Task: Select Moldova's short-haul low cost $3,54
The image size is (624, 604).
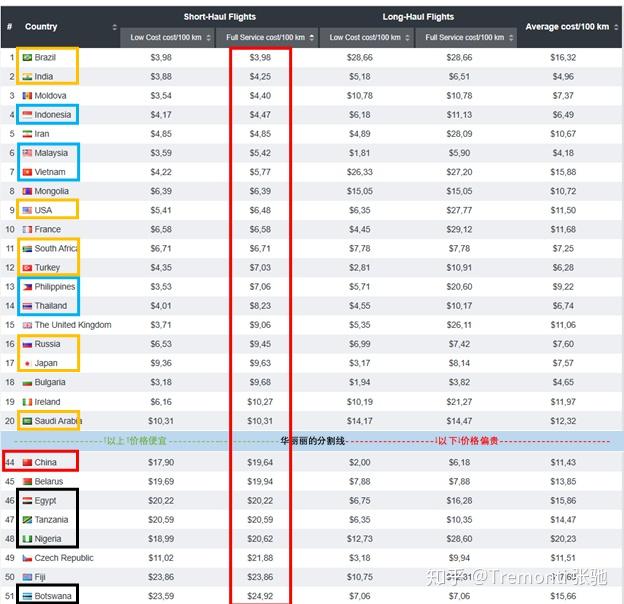Action: coord(161,96)
